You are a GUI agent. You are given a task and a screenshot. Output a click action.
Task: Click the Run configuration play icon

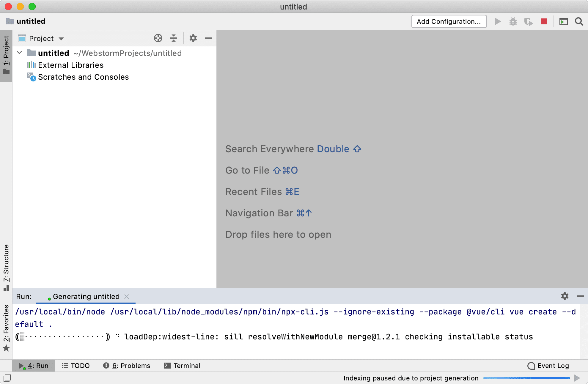[498, 21]
